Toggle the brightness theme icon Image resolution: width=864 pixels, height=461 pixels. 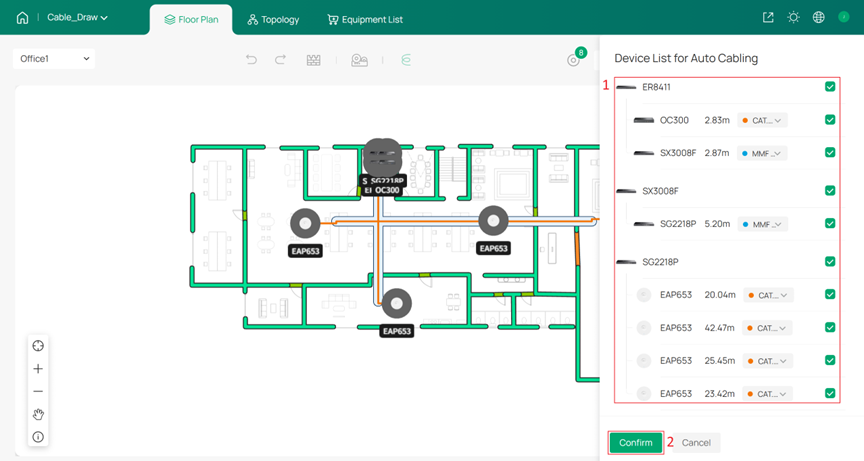click(794, 18)
